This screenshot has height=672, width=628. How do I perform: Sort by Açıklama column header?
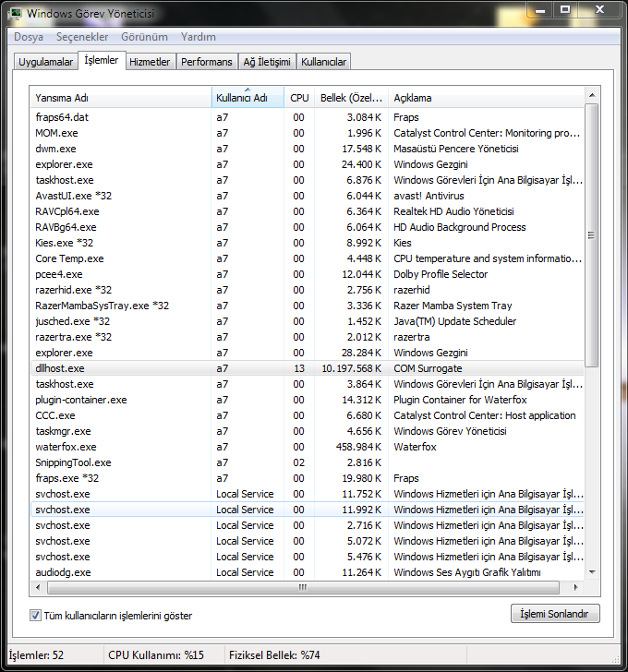coord(486,98)
